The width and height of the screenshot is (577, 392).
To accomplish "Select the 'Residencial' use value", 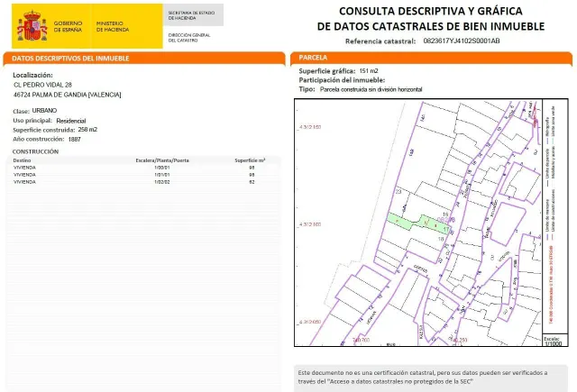I will (71, 121).
